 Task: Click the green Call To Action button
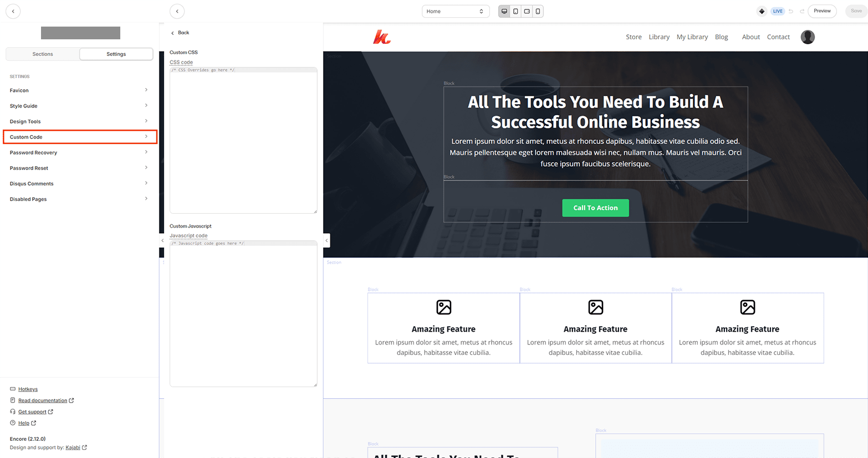[x=595, y=208]
